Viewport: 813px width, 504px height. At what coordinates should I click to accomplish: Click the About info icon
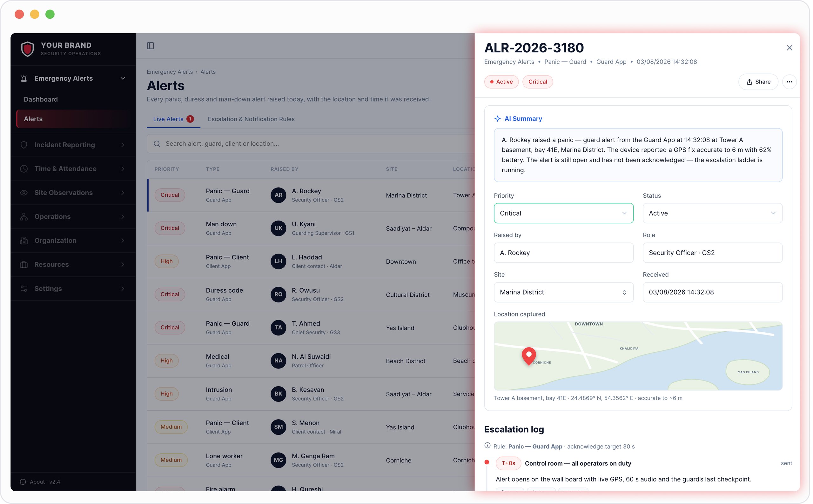pyautogui.click(x=23, y=482)
